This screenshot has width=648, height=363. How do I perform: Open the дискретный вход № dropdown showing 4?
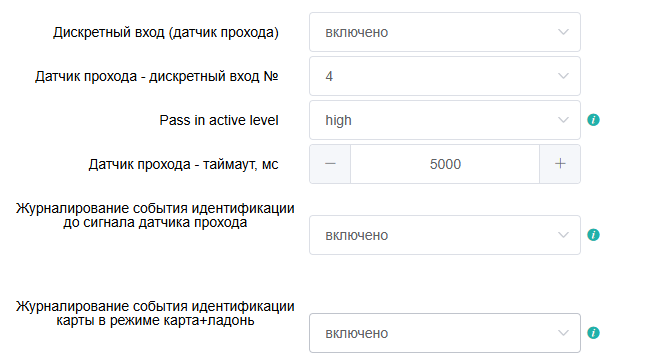(445, 76)
